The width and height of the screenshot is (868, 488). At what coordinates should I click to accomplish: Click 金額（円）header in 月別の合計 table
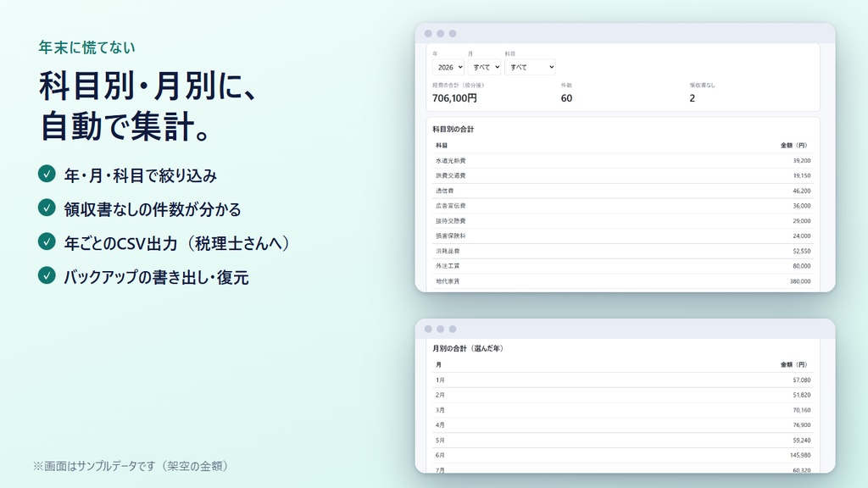(x=793, y=364)
